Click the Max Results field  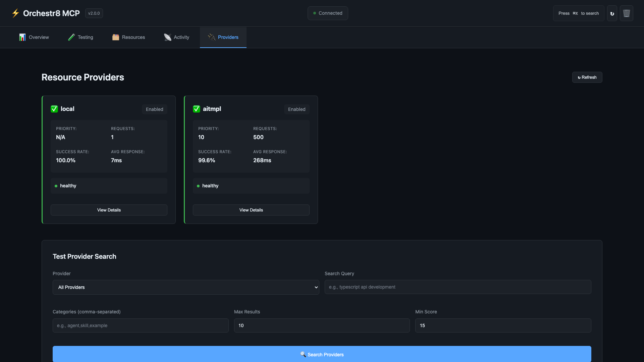tap(322, 325)
